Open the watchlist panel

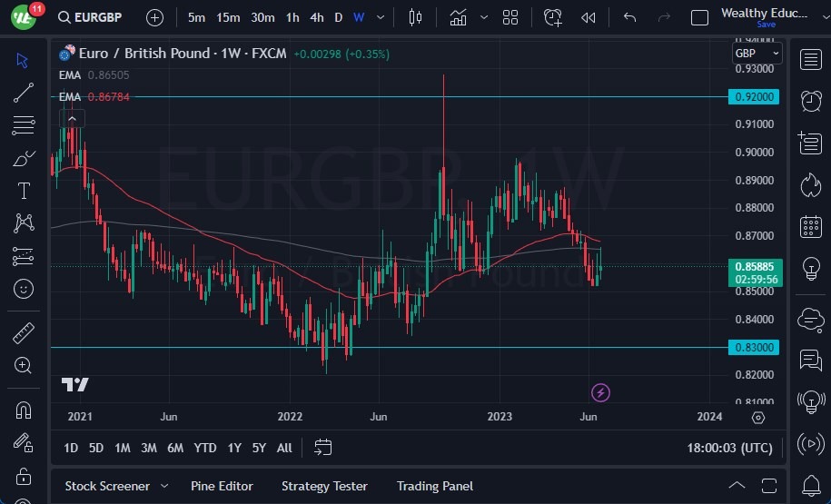pyautogui.click(x=811, y=59)
